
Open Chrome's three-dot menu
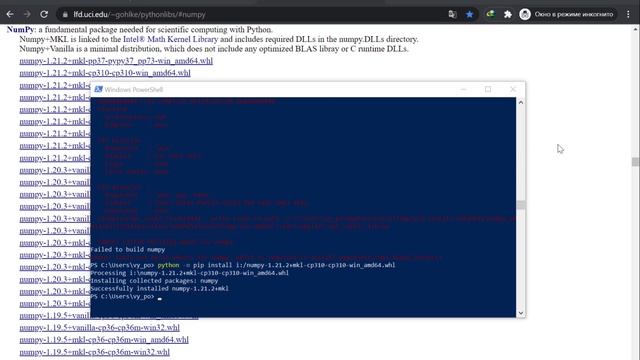click(628, 14)
